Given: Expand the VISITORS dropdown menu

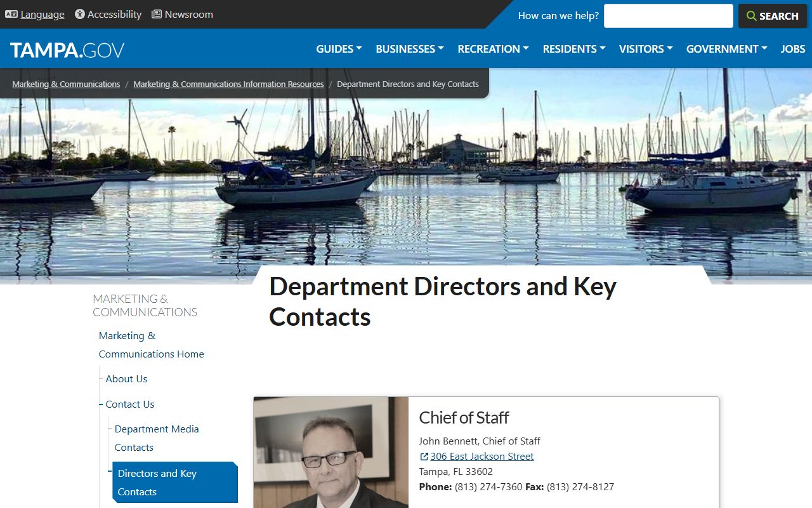Looking at the screenshot, I should pyautogui.click(x=646, y=49).
